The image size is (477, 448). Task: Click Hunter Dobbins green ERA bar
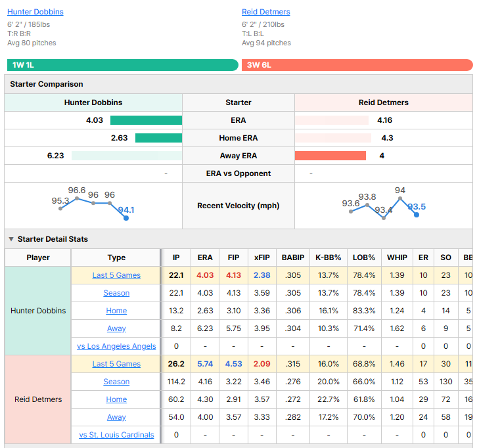pyautogui.click(x=146, y=120)
